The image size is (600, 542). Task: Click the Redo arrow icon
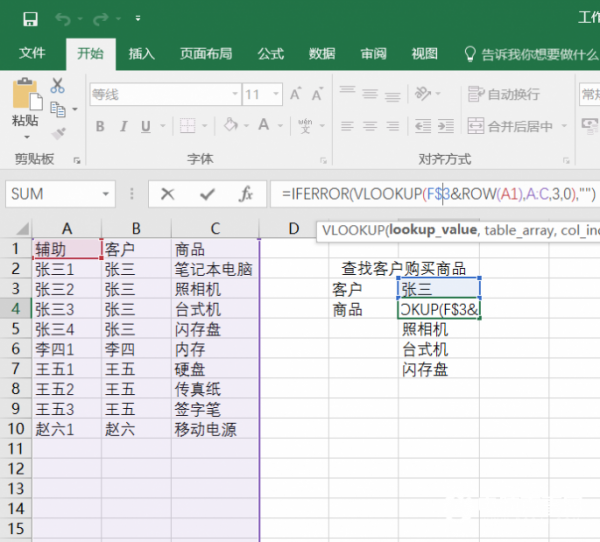click(101, 18)
